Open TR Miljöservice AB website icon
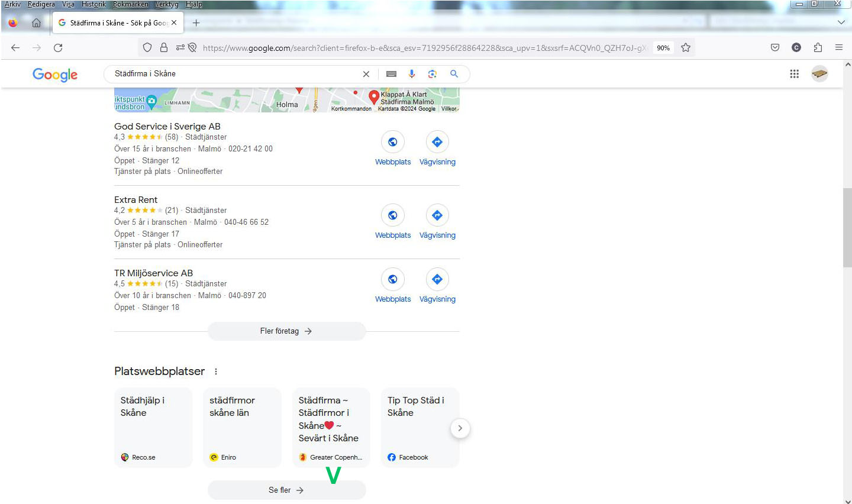The image size is (852, 504). coord(393,279)
